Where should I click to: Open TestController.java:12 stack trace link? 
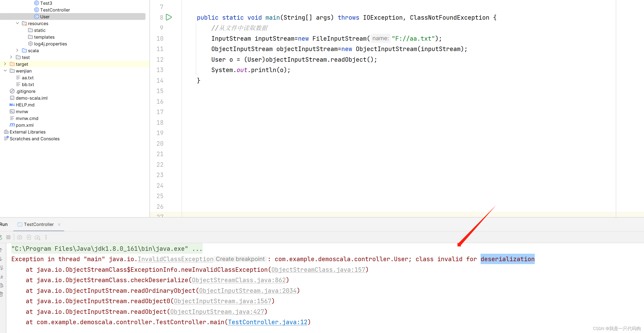coord(267,322)
